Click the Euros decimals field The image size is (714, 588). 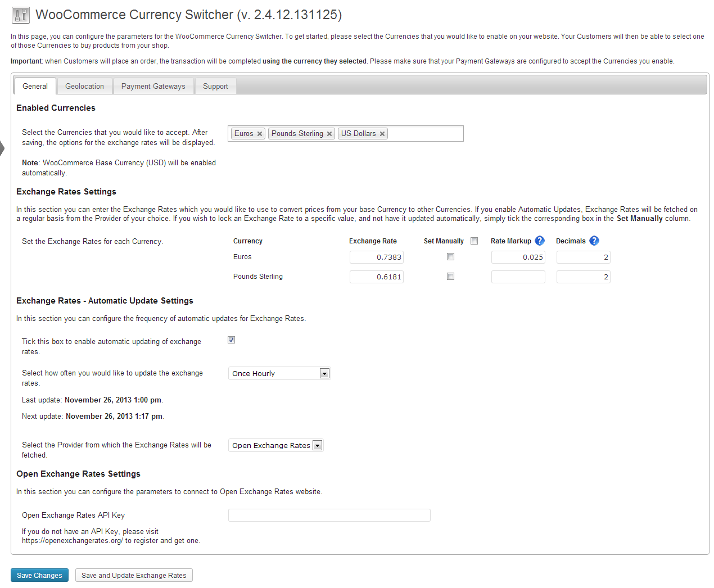(584, 257)
